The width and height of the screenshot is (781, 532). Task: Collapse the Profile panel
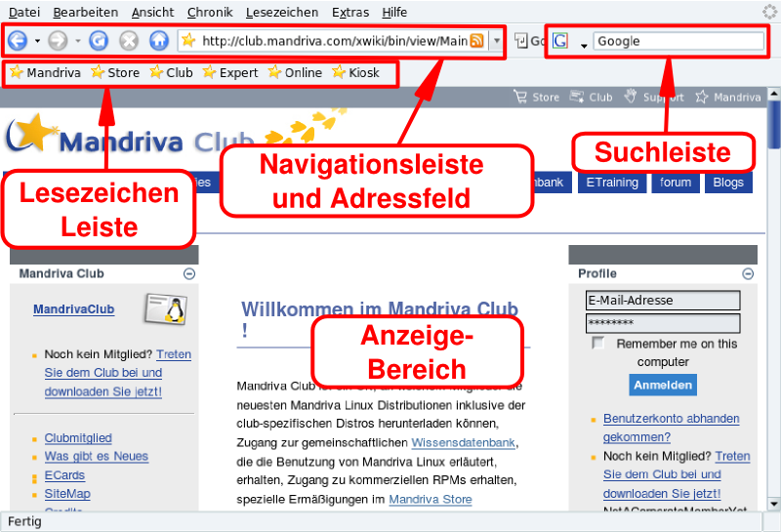tap(748, 273)
